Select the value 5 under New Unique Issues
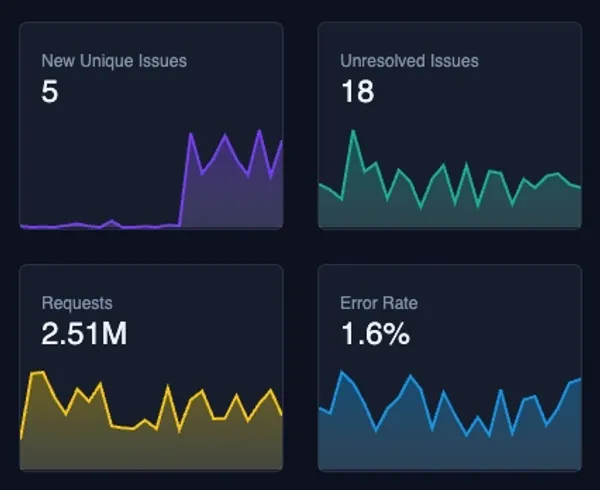600x490 pixels. (50, 93)
